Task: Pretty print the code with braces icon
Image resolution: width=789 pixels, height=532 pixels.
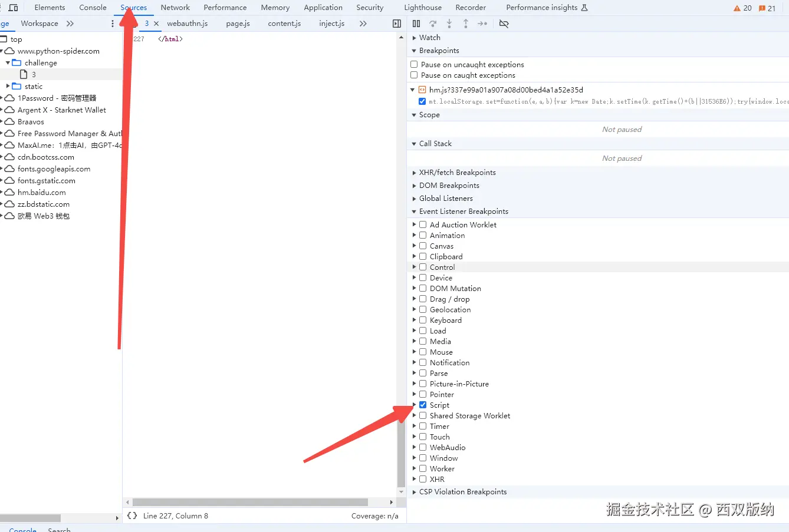Action: tap(132, 516)
